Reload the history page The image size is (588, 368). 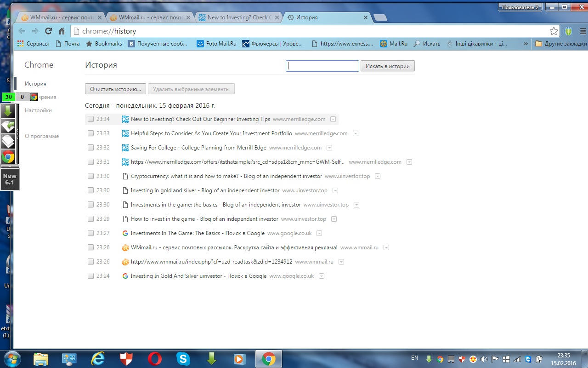tap(48, 31)
